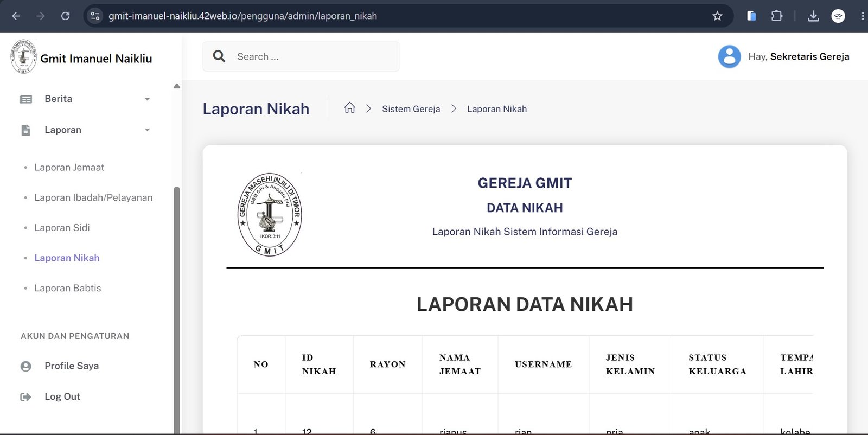This screenshot has width=868, height=435.
Task: Open Profile Saya link
Action: pyautogui.click(x=72, y=366)
